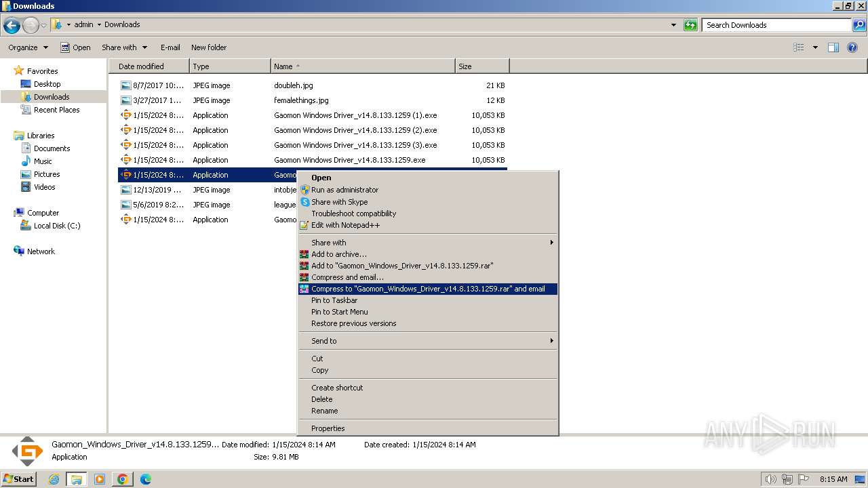Open Recent Places in navigation pane

(56, 110)
